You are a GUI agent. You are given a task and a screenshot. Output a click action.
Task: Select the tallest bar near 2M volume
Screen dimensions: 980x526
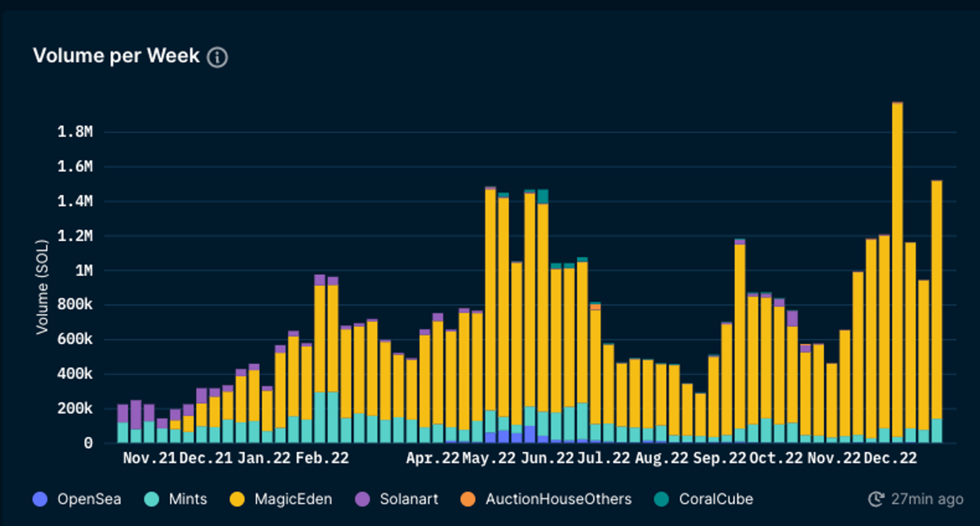click(x=897, y=272)
